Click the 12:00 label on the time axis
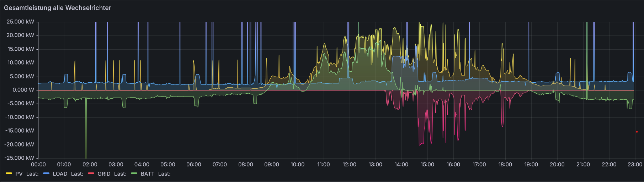Viewport: 644px width, 182px height. [349, 165]
